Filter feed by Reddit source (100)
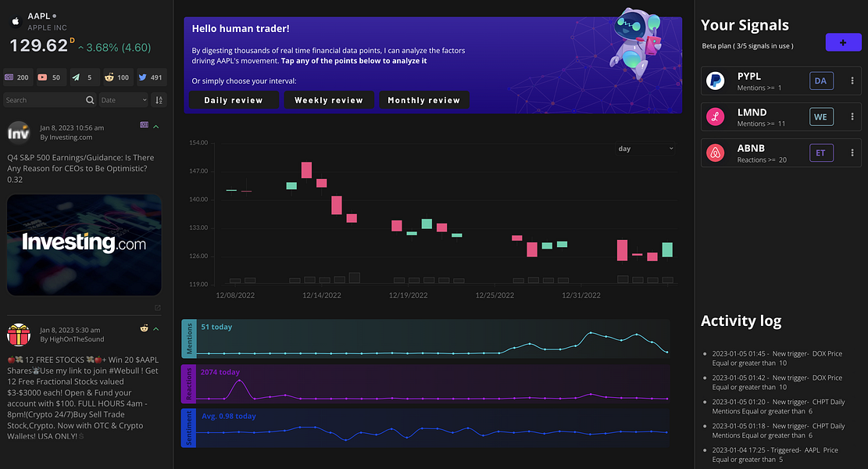 (117, 77)
